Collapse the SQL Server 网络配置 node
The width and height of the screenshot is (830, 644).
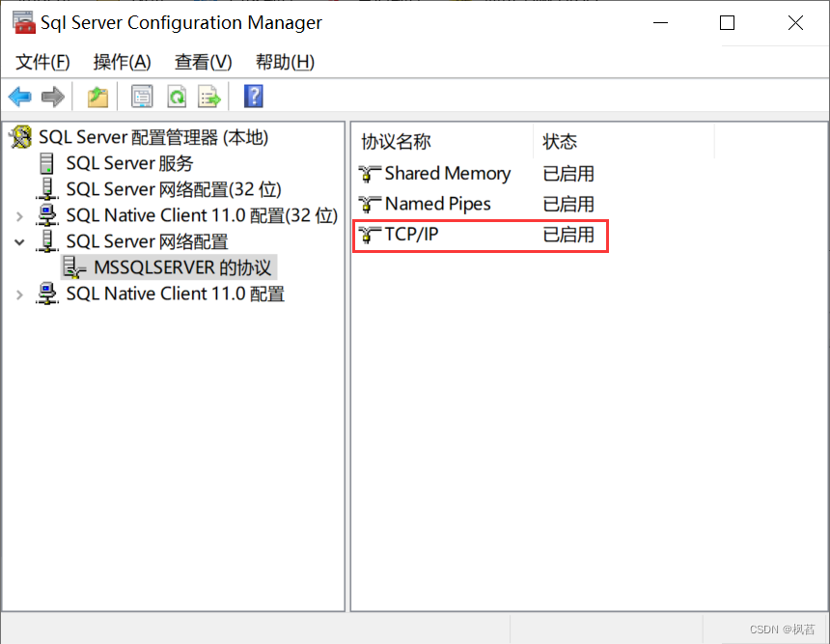point(19,242)
